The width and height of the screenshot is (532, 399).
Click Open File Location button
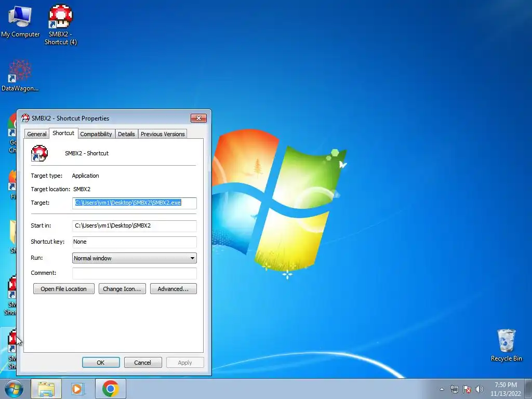tap(64, 289)
